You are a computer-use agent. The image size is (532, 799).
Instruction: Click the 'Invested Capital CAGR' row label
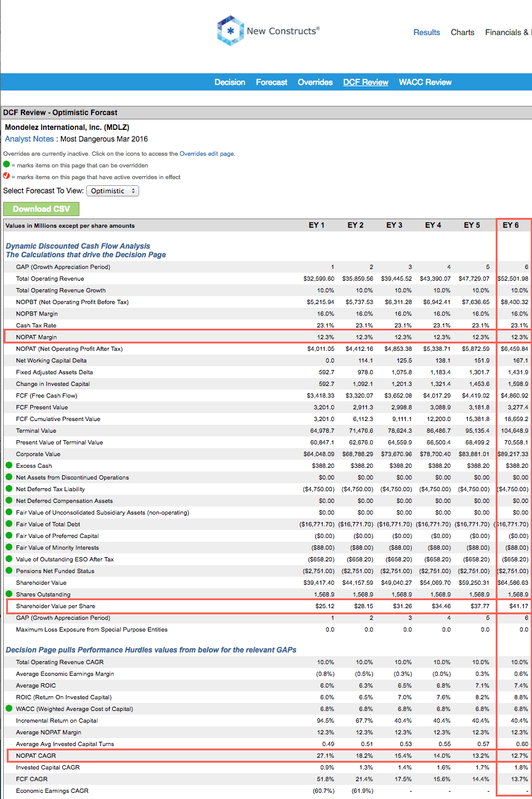(x=48, y=768)
